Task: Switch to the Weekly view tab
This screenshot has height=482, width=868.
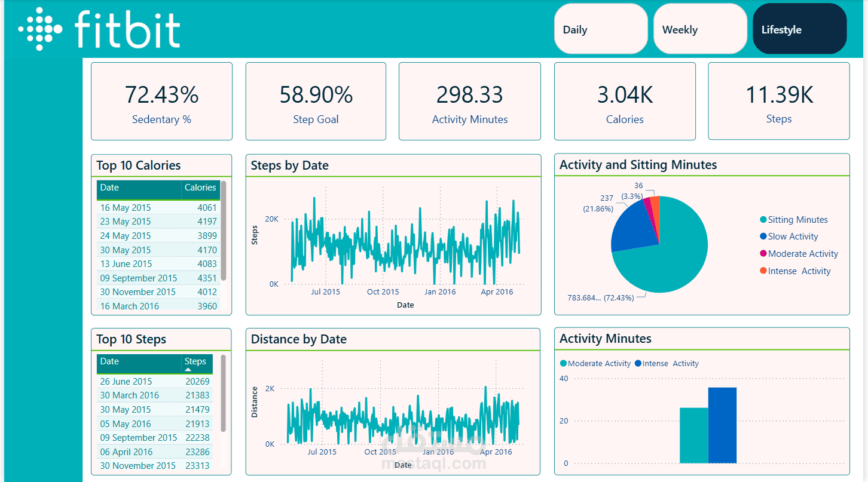Action: 700,29
